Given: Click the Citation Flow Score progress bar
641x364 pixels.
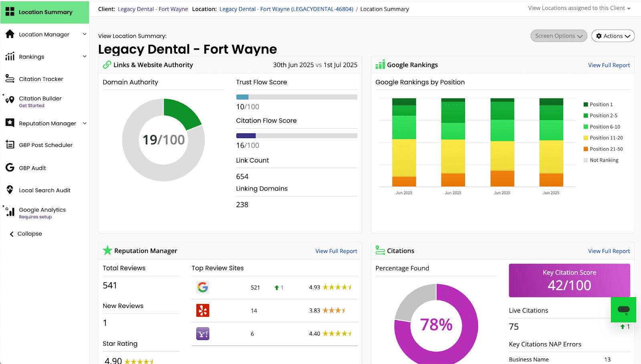Looking at the screenshot, I should [x=297, y=136].
